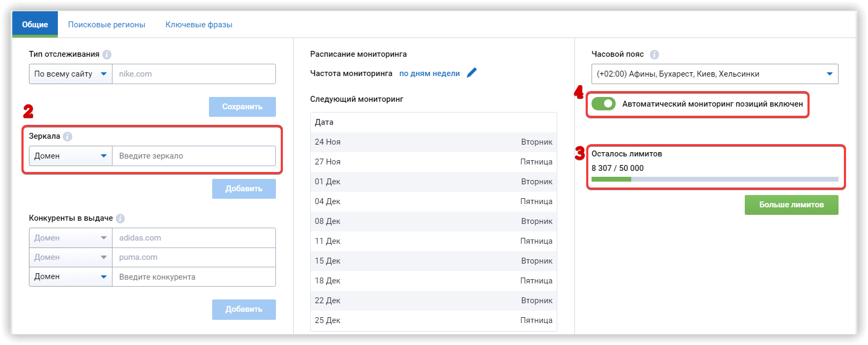
Task: Open the timezone Афины, Бухарест dropdown
Action: 715,74
